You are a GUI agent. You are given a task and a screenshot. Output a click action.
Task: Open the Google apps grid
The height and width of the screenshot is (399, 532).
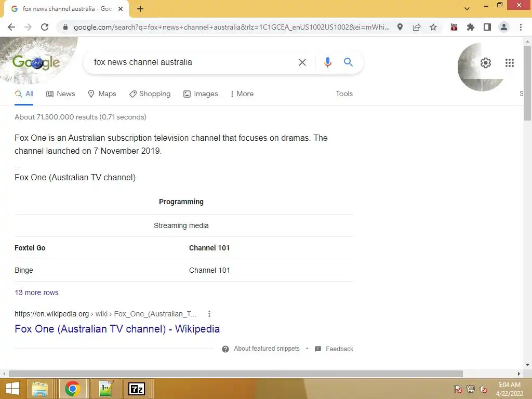(509, 63)
